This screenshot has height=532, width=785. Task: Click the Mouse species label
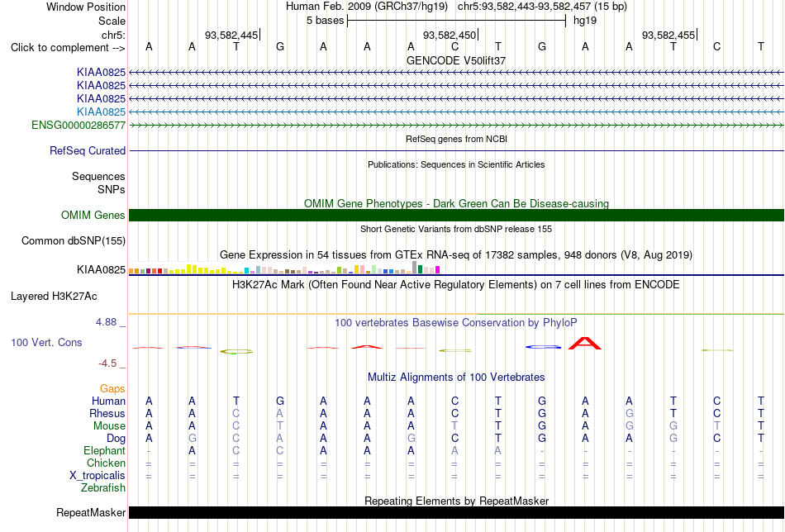(x=109, y=426)
